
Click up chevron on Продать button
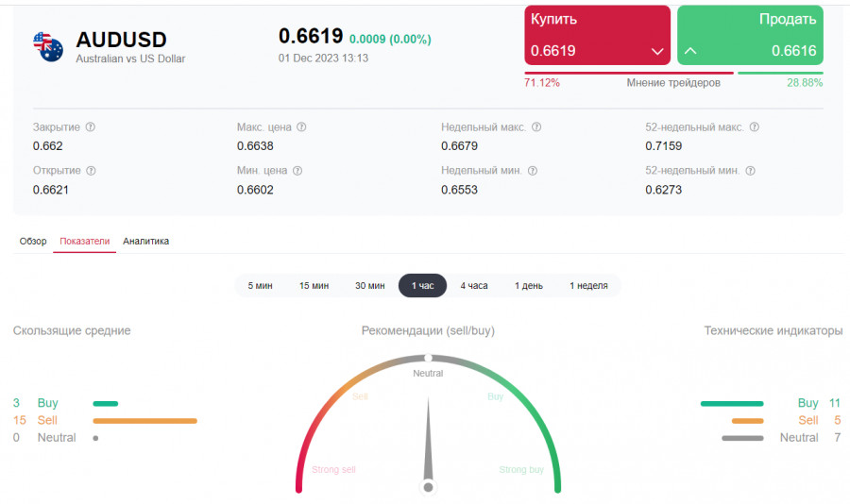coord(690,51)
